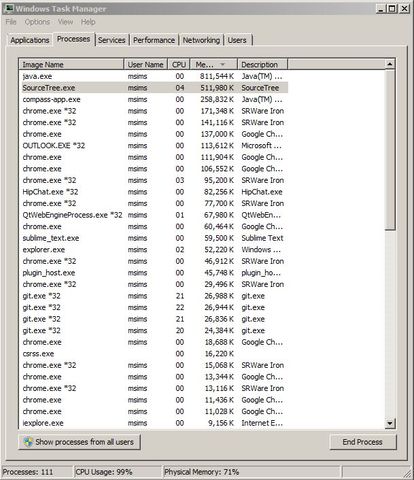
Task: Click the Microsoft ... description cell
Action: click(x=261, y=146)
